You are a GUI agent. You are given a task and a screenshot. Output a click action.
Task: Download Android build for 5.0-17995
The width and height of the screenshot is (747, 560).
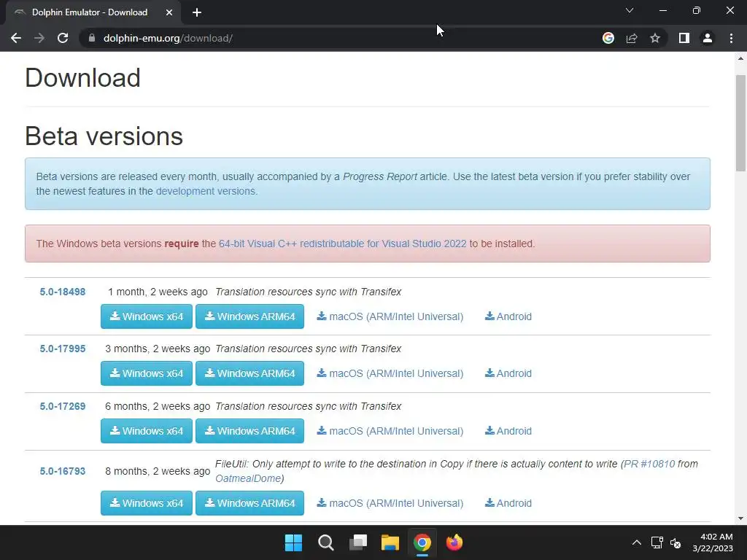click(508, 374)
